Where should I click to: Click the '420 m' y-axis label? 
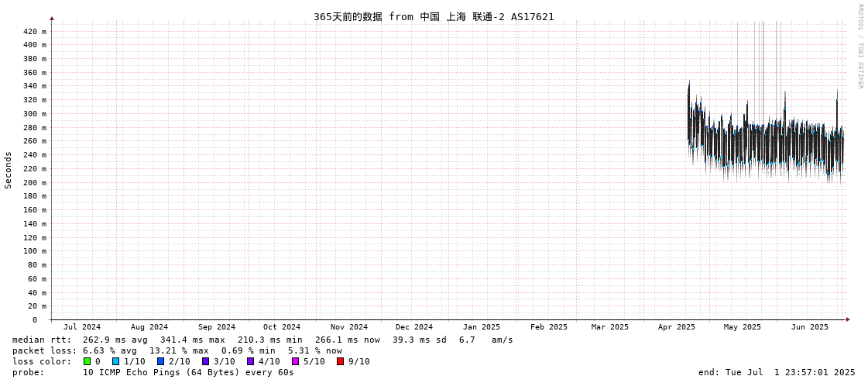34,31
